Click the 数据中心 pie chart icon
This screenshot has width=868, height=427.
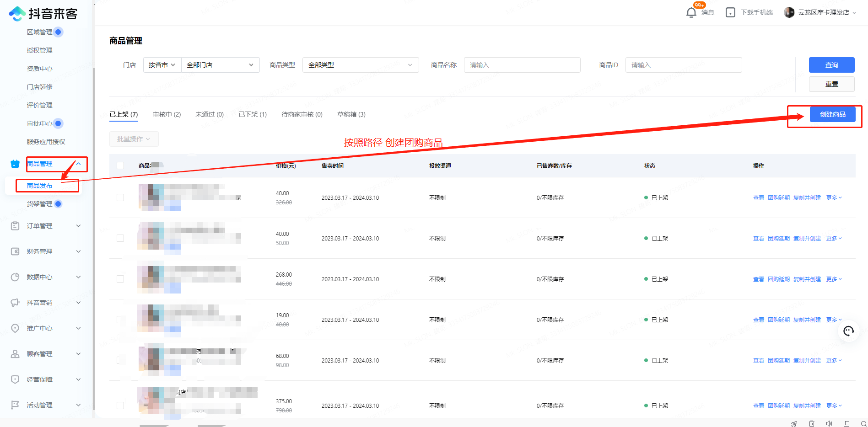point(15,277)
